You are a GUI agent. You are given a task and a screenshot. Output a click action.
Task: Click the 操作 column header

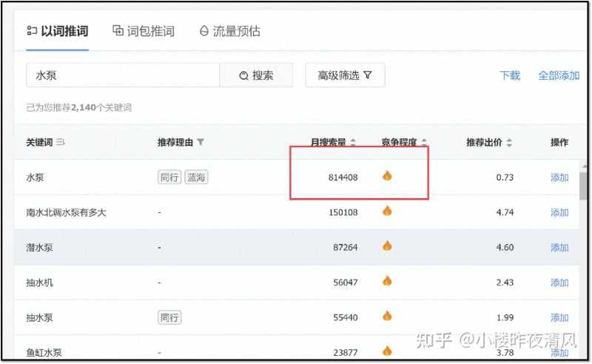(559, 142)
